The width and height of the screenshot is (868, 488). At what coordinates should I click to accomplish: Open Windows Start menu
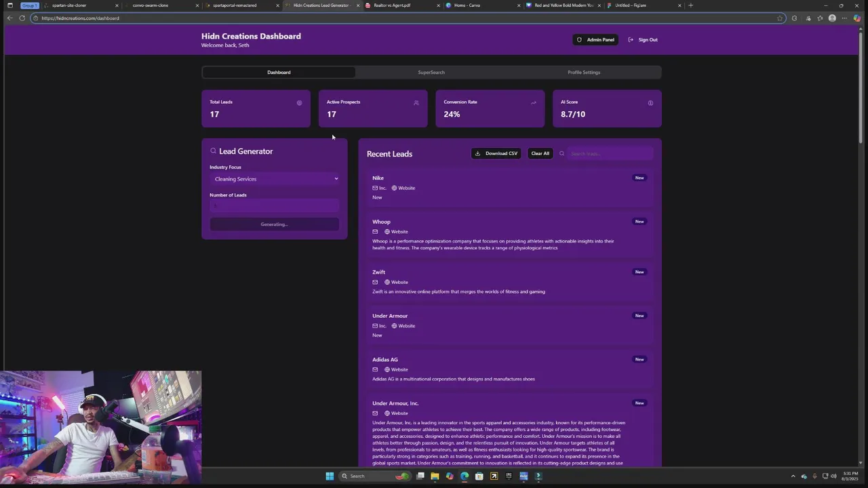pyautogui.click(x=330, y=476)
